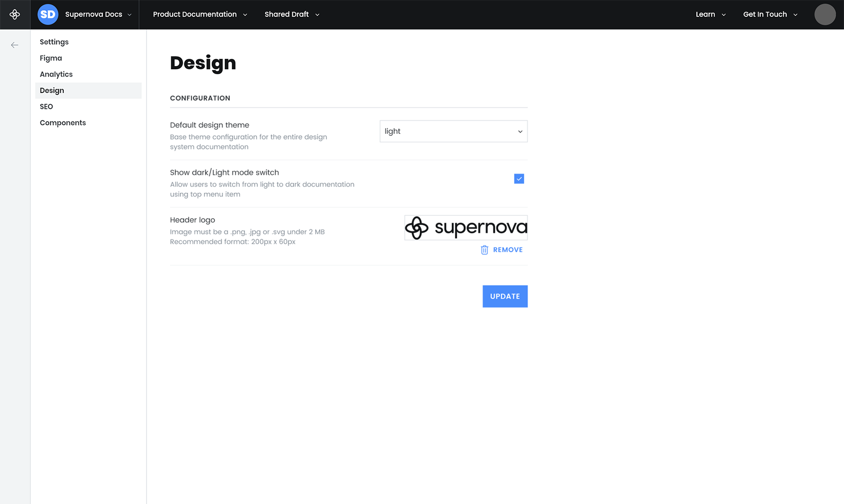The image size is (844, 504).
Task: Open Components in the sidebar
Action: [88, 123]
